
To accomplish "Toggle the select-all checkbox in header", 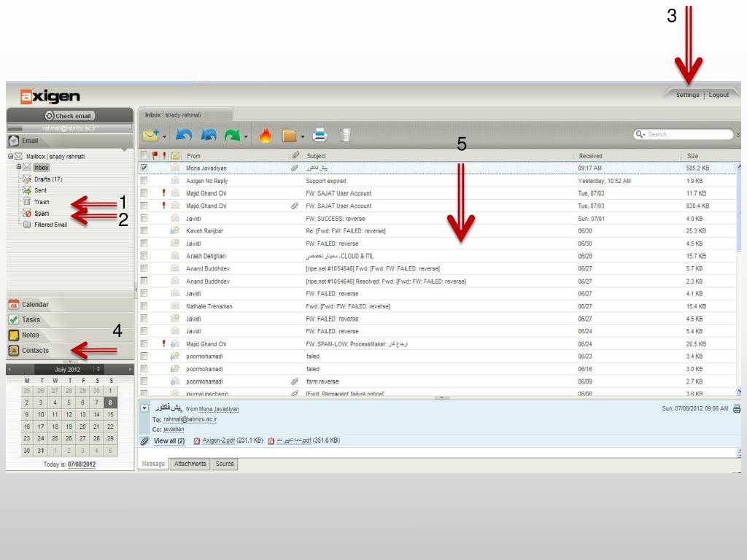I will 144,155.
